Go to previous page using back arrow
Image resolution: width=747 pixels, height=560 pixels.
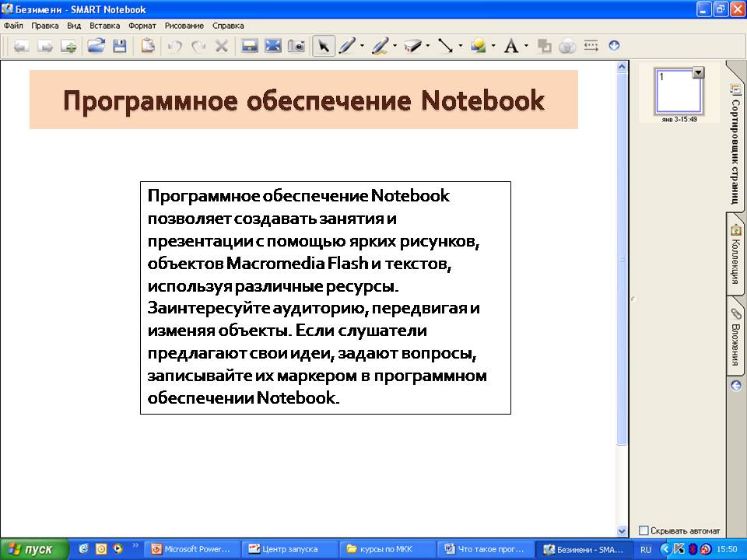click(x=21, y=46)
